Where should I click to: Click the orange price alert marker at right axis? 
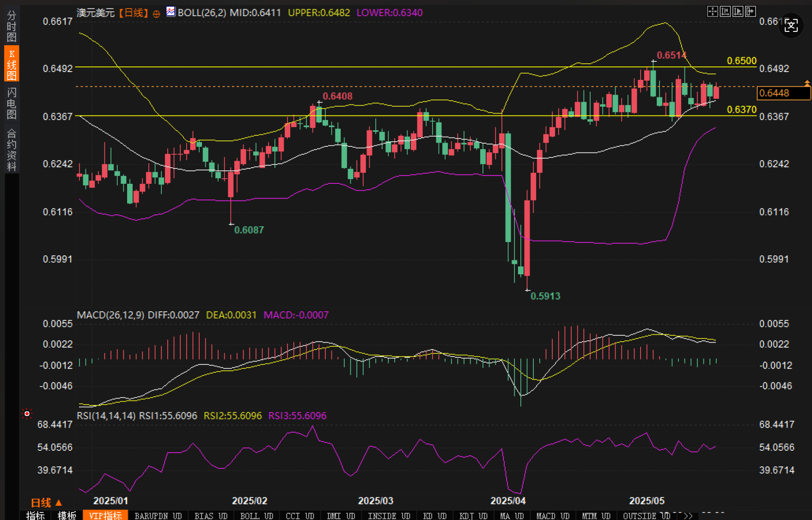[807, 83]
